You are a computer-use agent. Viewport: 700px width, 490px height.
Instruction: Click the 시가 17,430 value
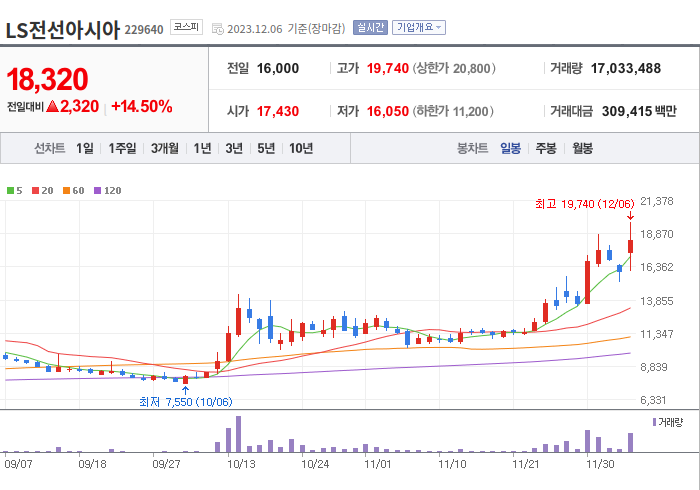pos(278,111)
